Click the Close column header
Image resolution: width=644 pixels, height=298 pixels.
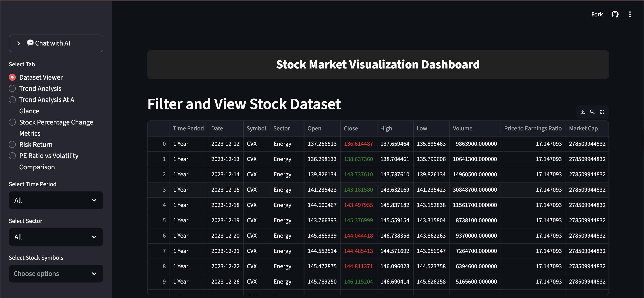pos(351,128)
